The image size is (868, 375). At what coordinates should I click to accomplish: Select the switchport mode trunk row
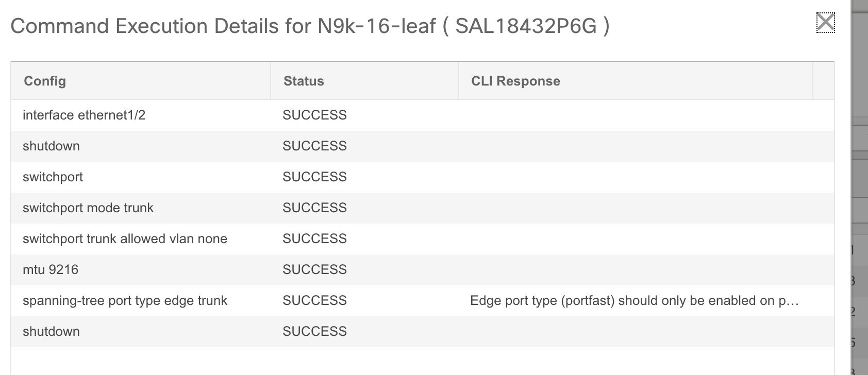point(422,208)
